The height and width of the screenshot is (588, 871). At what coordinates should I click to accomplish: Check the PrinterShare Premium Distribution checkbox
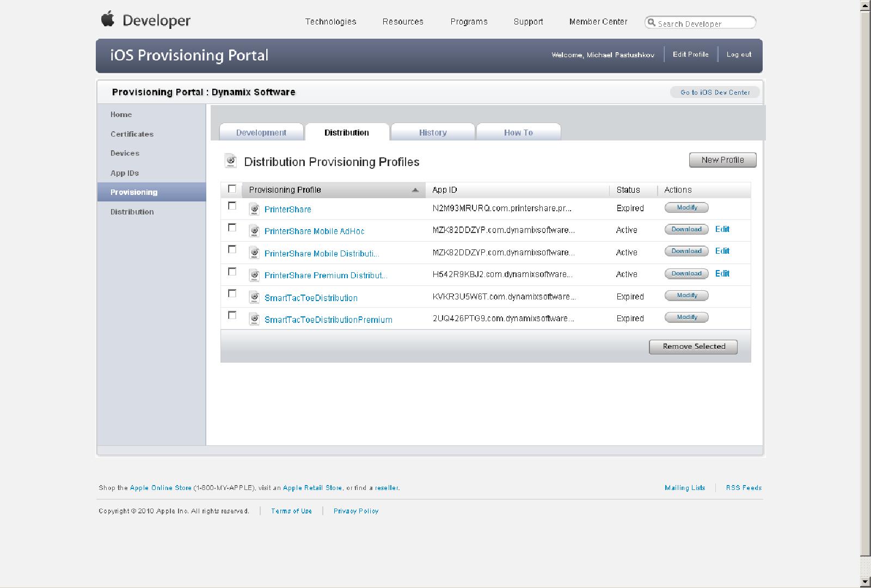[232, 272]
